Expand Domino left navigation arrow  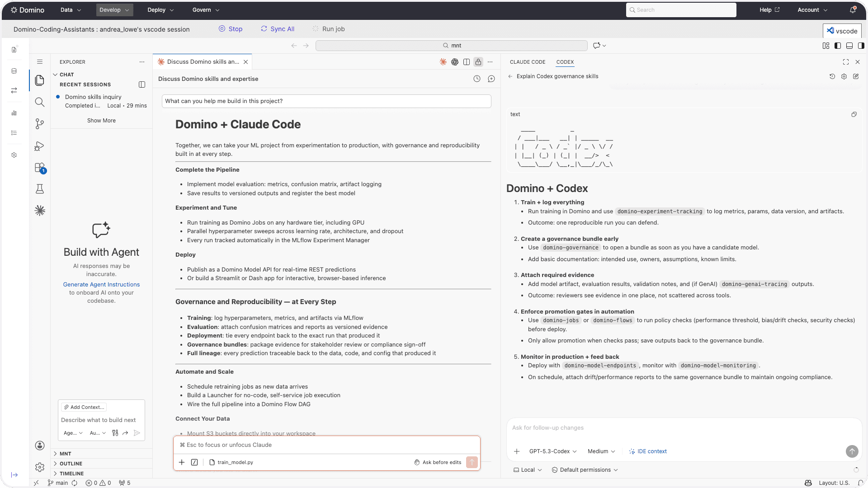[x=14, y=475]
